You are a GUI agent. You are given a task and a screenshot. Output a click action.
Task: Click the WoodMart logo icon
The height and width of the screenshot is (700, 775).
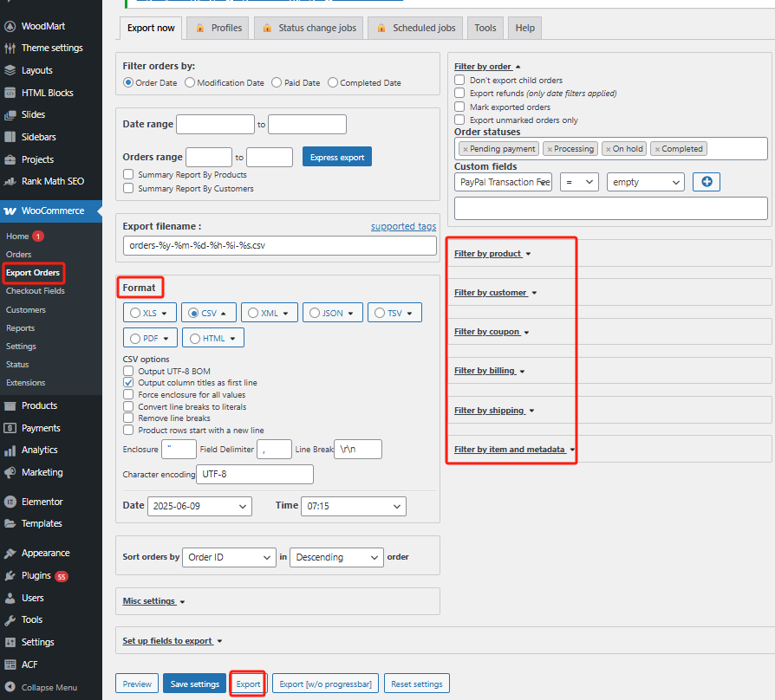(x=10, y=25)
